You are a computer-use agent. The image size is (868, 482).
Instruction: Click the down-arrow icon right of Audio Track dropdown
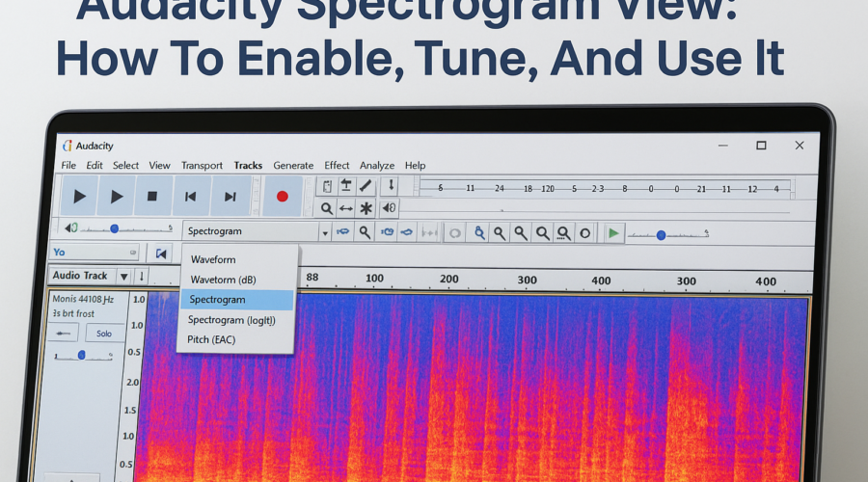pos(142,276)
